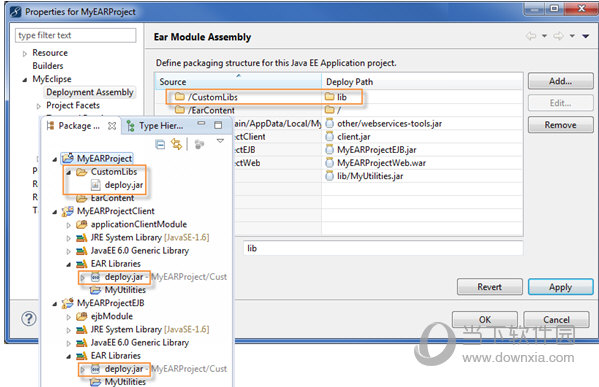Collapse the MyEclipse tree node
The image size is (599, 387).
24,79
